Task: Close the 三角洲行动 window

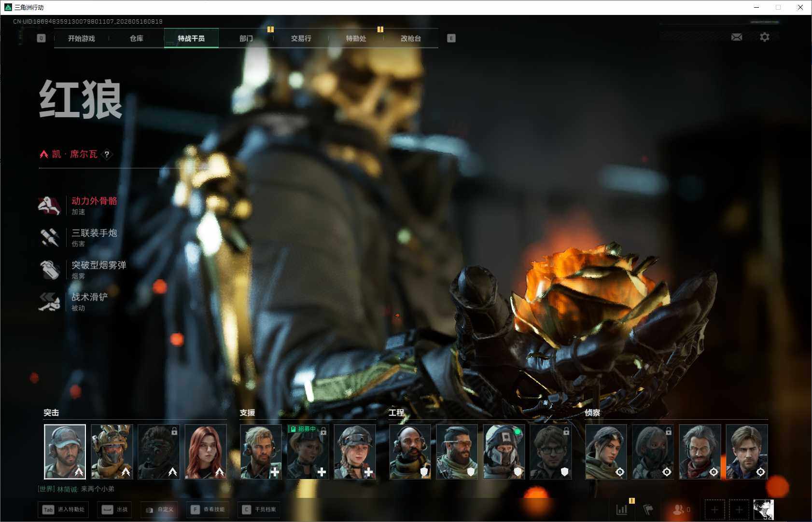Action: click(800, 7)
